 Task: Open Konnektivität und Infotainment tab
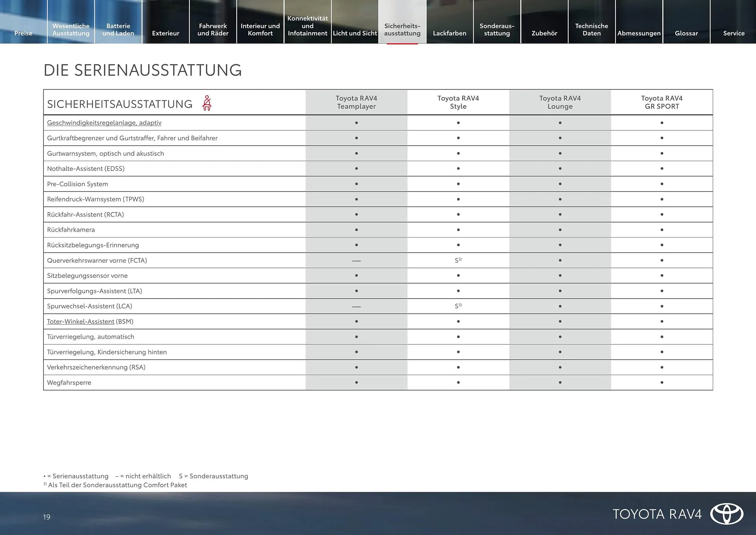(x=308, y=26)
